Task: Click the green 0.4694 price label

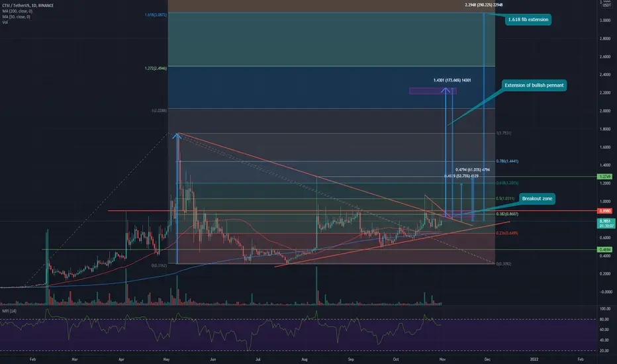Action: [x=605, y=250]
